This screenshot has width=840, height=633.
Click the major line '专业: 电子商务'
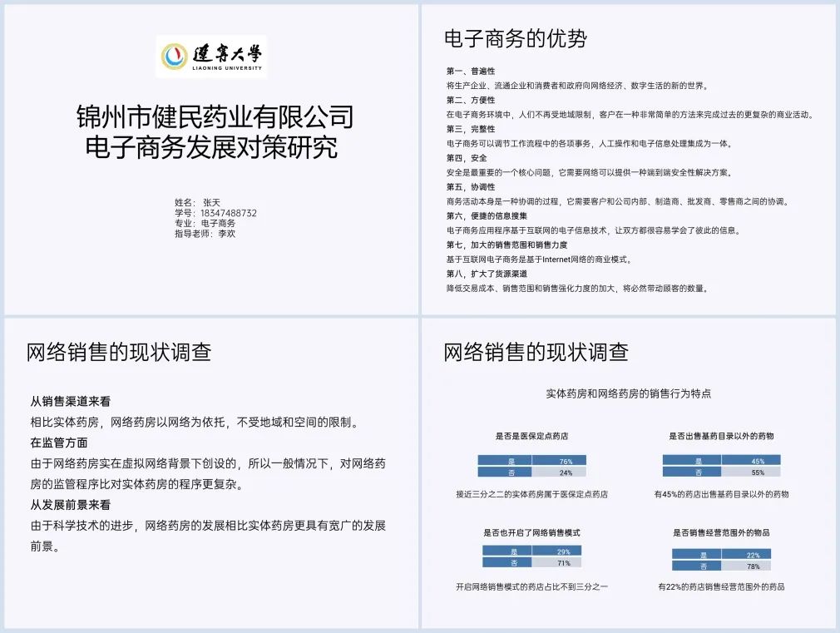tap(205, 223)
